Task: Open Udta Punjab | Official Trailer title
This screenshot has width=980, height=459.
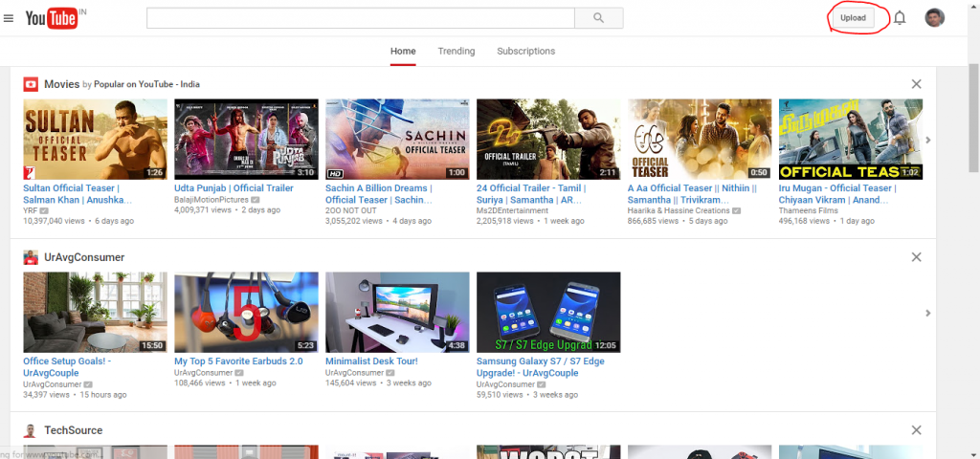Action: coord(234,188)
